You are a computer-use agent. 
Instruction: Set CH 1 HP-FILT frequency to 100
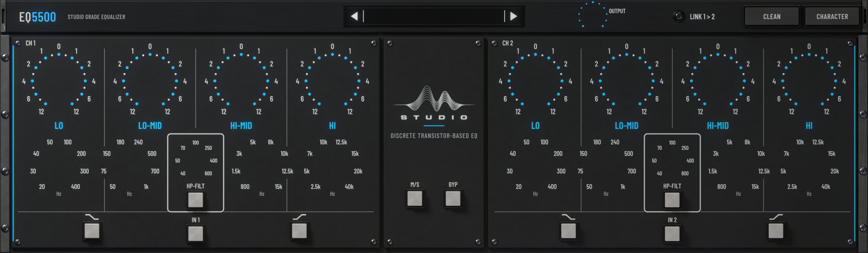pos(195,143)
